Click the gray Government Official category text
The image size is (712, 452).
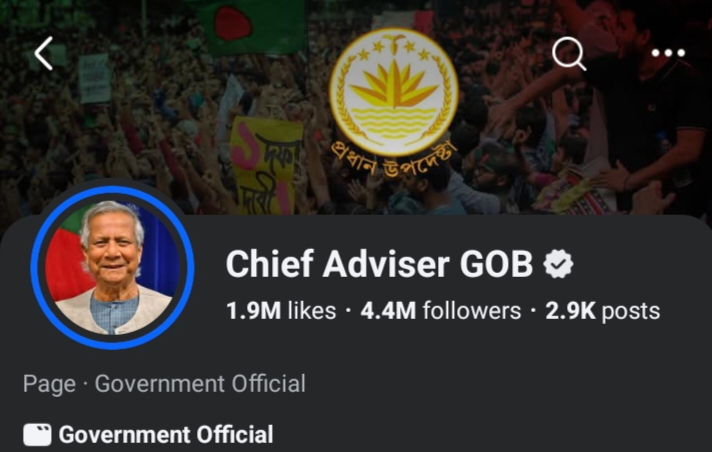coord(200,383)
